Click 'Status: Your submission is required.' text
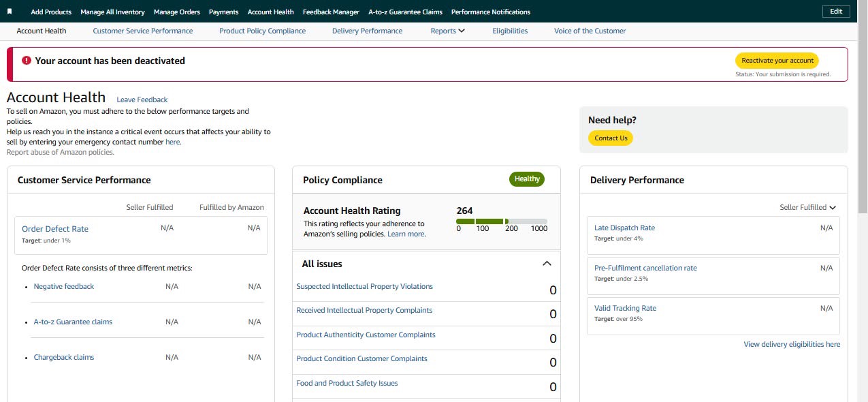The height and width of the screenshot is (402, 868). (783, 74)
